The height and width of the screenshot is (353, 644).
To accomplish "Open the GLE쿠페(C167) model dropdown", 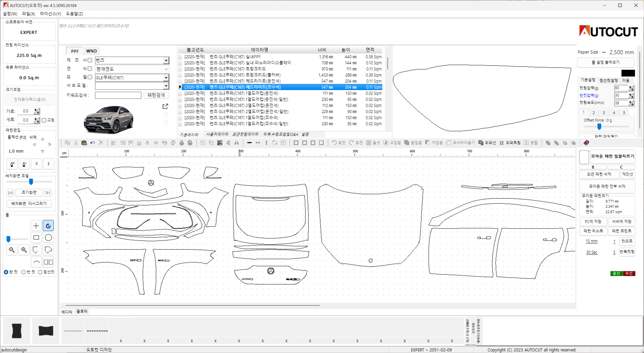I will point(166,78).
